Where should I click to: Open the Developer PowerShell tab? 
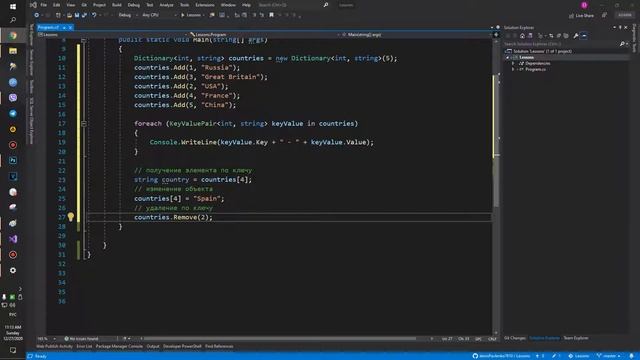tap(182, 347)
